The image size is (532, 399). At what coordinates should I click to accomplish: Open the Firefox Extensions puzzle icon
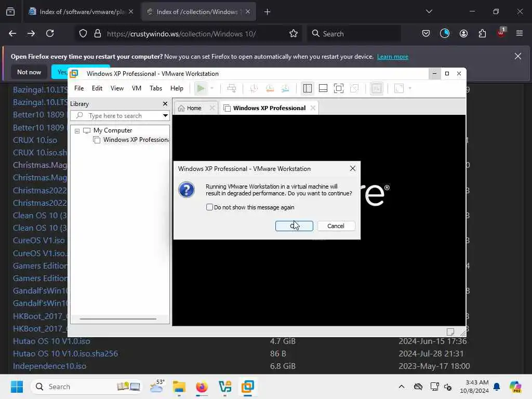point(482,34)
